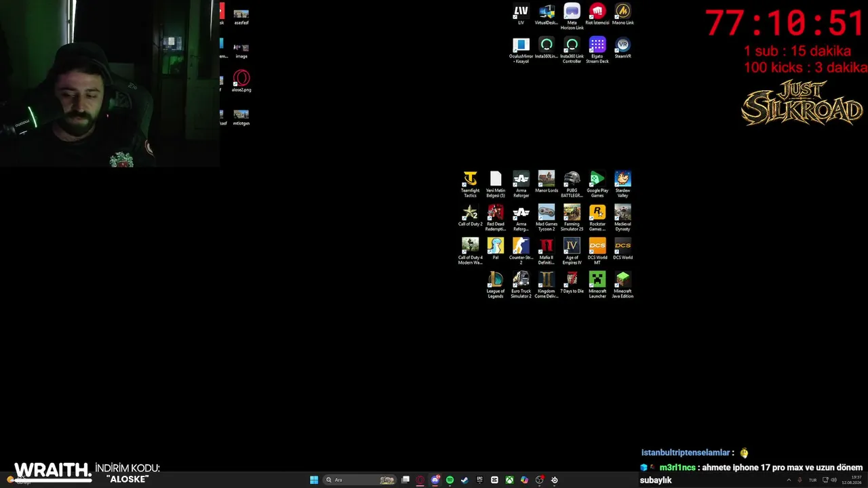
Task: Open Steam from the taskbar
Action: click(x=465, y=480)
